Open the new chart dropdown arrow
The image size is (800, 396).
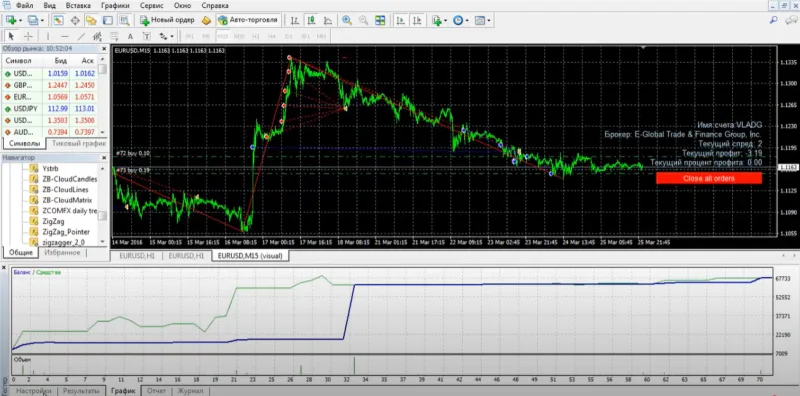click(x=20, y=20)
